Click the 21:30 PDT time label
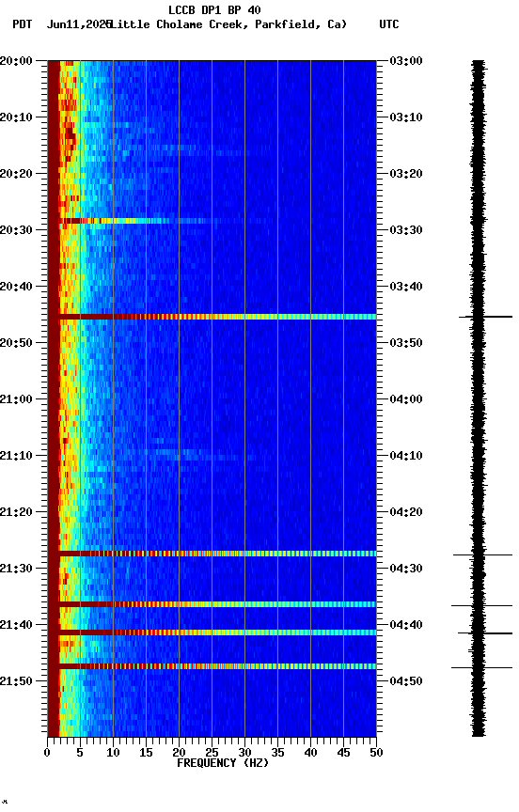 coord(16,569)
